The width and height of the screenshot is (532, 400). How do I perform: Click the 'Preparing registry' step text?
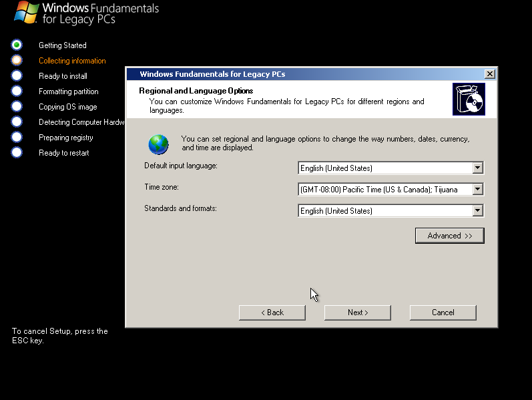pyautogui.click(x=66, y=138)
